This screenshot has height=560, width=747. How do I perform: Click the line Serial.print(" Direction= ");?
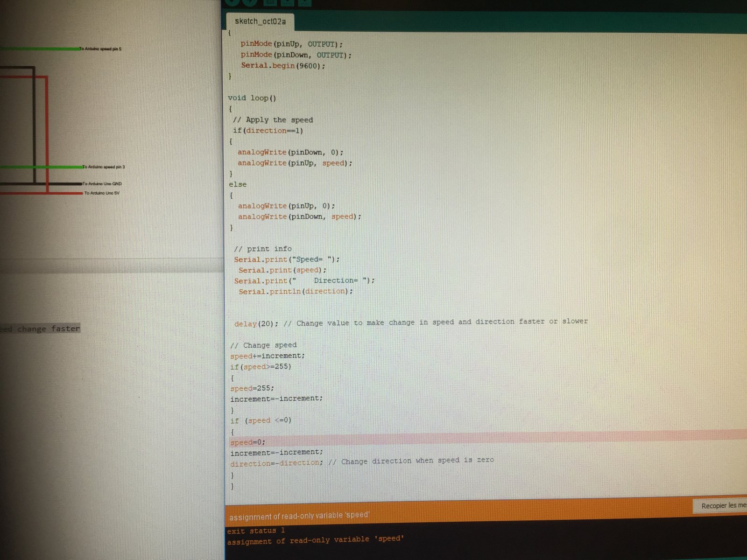pyautogui.click(x=304, y=280)
